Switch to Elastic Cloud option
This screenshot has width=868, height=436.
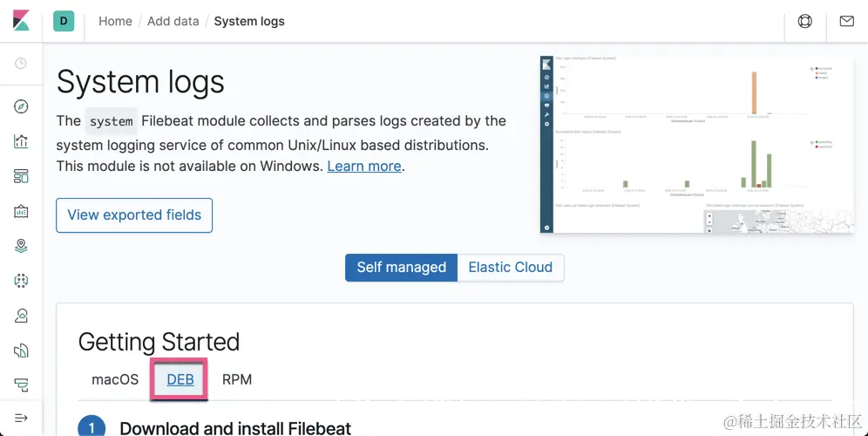[511, 267]
